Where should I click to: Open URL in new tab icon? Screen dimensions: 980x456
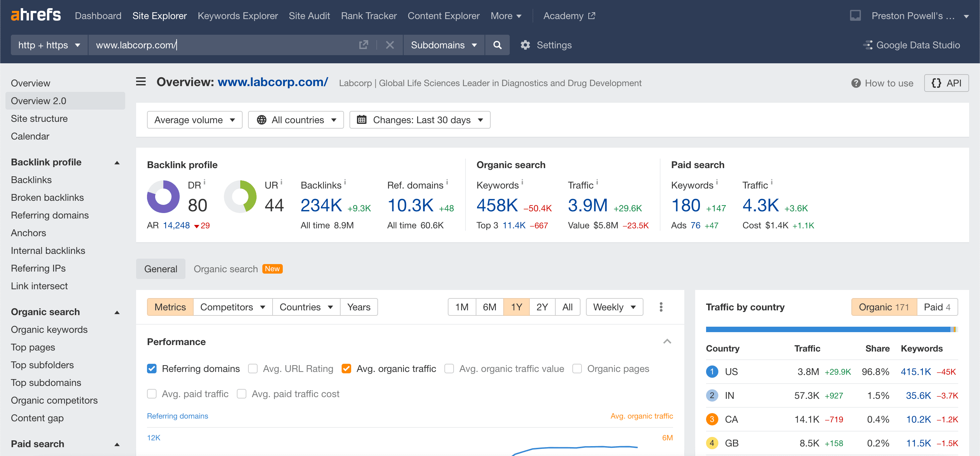(x=363, y=45)
